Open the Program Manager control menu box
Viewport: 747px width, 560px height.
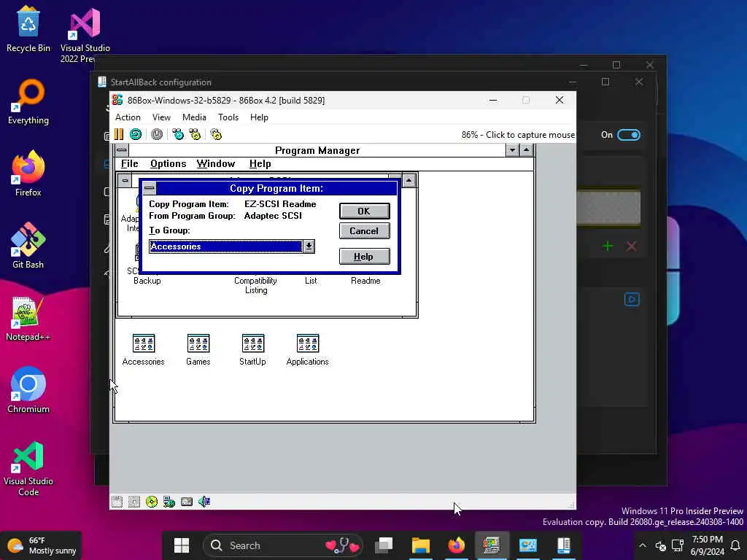(122, 150)
